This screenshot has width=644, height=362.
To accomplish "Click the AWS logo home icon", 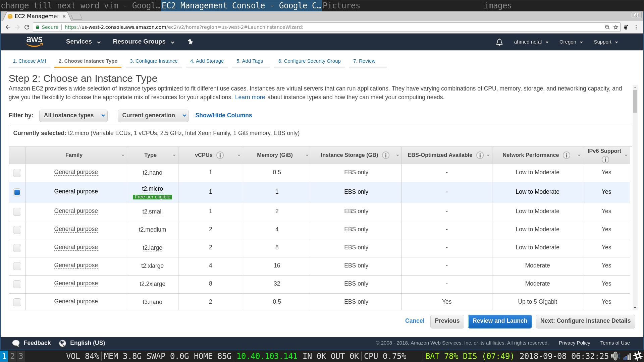I will pos(34,42).
